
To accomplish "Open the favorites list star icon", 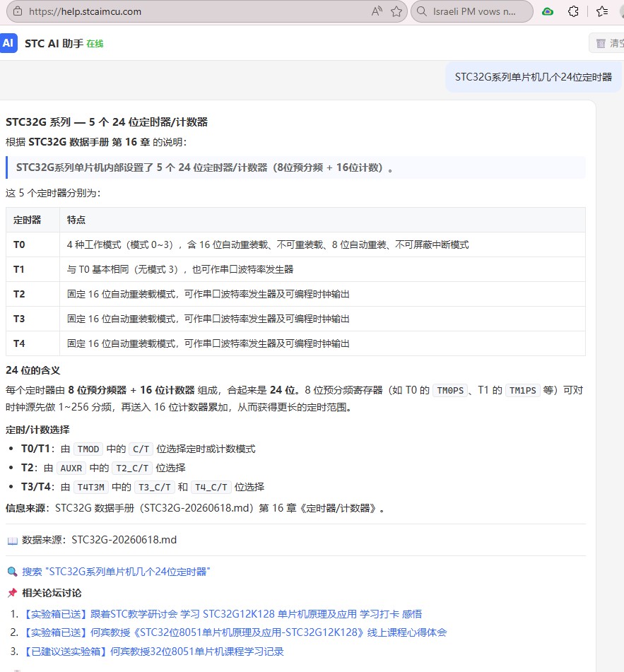I will tap(601, 11).
